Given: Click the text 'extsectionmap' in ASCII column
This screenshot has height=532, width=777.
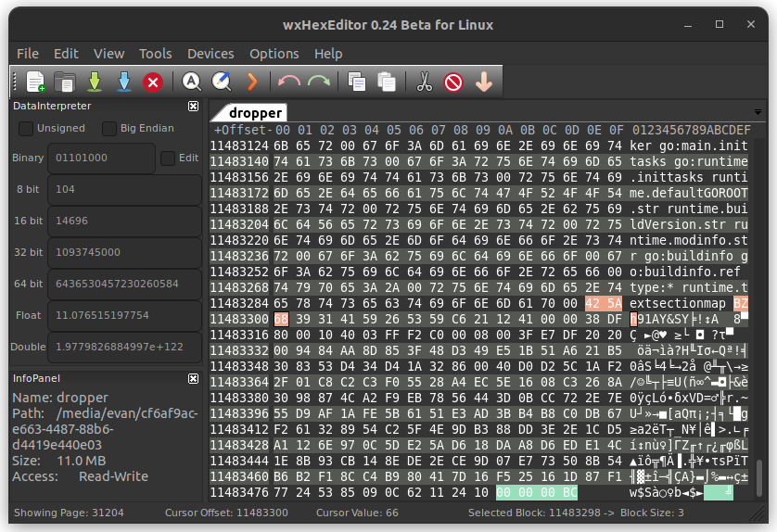Looking at the screenshot, I should click(678, 303).
